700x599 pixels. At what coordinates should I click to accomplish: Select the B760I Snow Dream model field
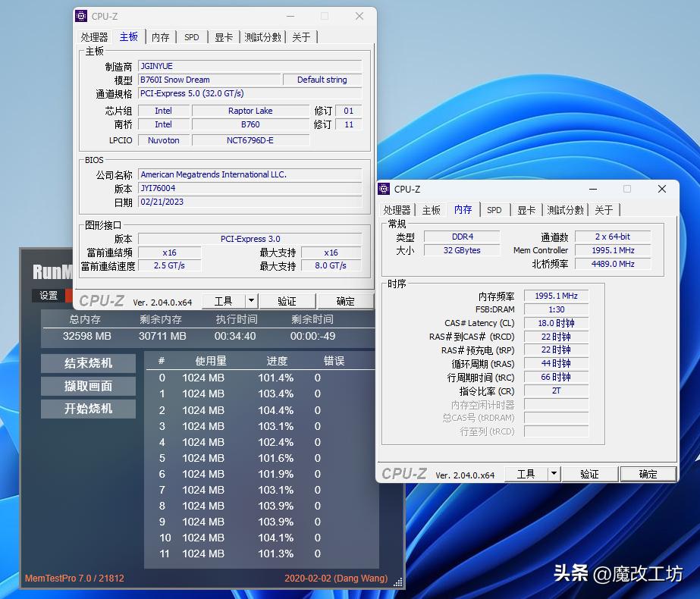tap(209, 80)
